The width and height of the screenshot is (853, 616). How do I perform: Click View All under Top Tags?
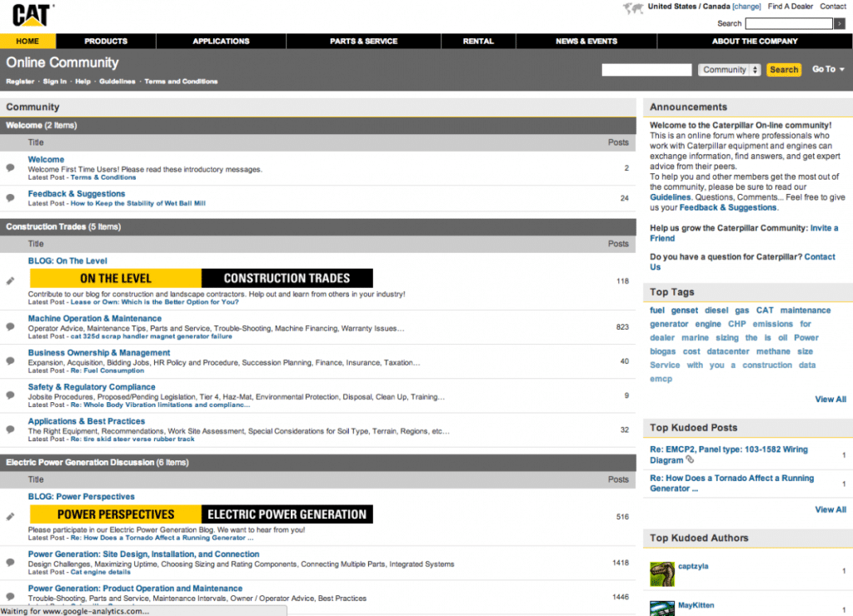(831, 399)
